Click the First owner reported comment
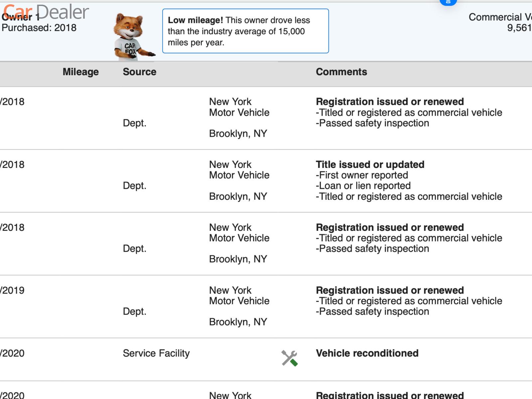532x399 pixels. [362, 175]
